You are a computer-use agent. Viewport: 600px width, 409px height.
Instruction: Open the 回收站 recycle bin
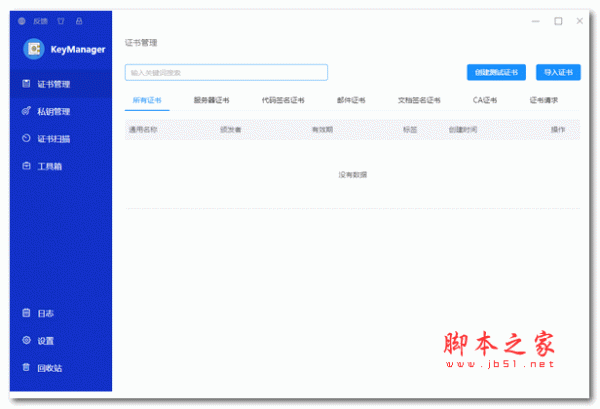49,368
